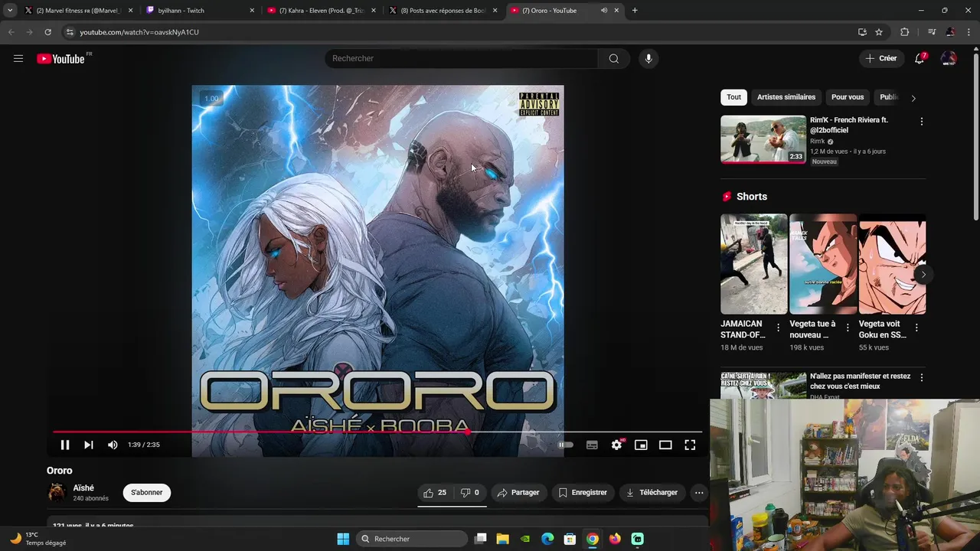Switch to Posts avec réponses tab
980x551 pixels.
coord(444,11)
